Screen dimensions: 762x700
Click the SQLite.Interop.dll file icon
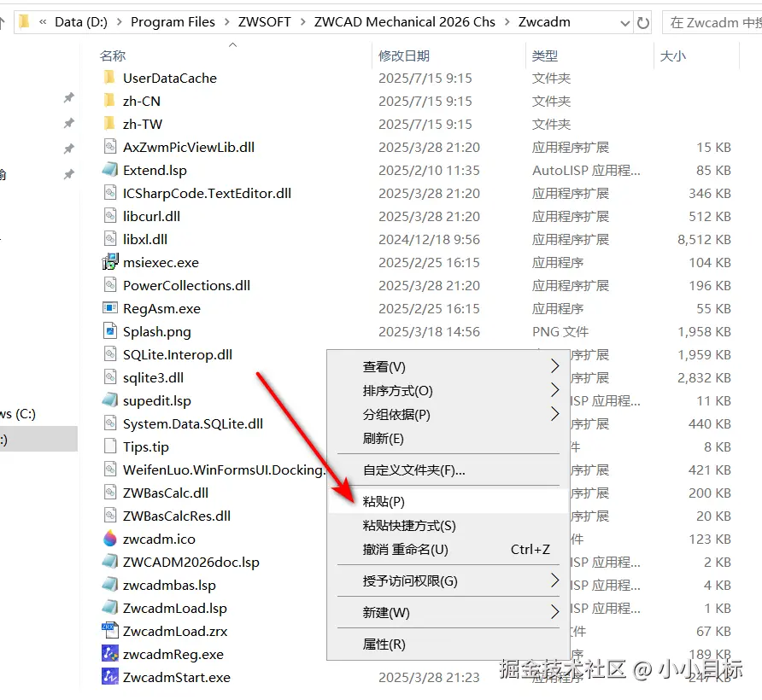(x=110, y=354)
